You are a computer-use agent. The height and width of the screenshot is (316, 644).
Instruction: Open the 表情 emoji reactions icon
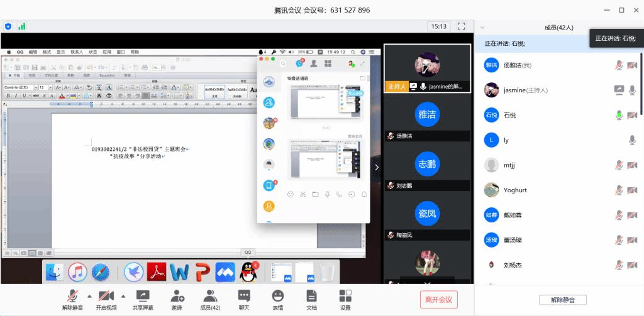(277, 295)
